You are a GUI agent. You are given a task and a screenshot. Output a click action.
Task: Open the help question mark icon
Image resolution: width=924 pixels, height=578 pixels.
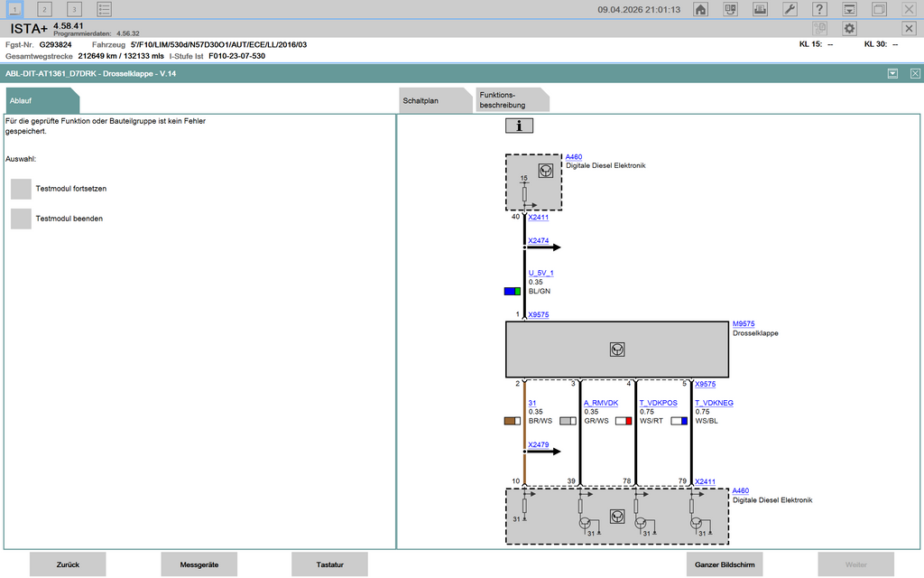tap(819, 9)
